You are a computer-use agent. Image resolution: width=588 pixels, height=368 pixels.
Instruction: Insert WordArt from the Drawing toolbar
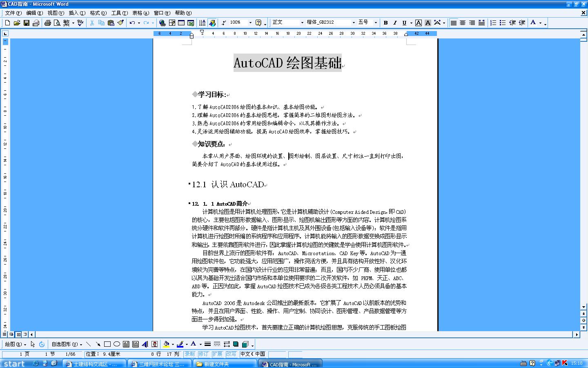(x=145, y=344)
